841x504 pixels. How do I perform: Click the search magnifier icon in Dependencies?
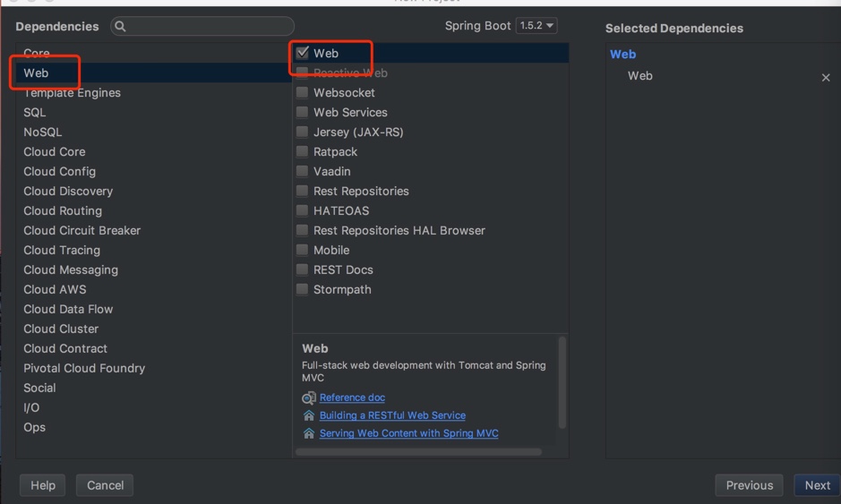point(121,27)
